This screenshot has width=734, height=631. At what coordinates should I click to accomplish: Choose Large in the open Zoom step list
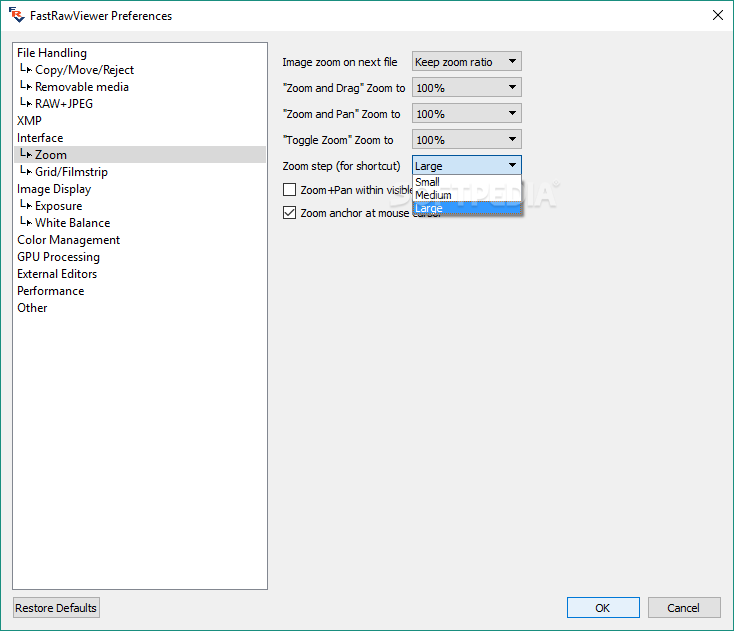click(x=467, y=208)
